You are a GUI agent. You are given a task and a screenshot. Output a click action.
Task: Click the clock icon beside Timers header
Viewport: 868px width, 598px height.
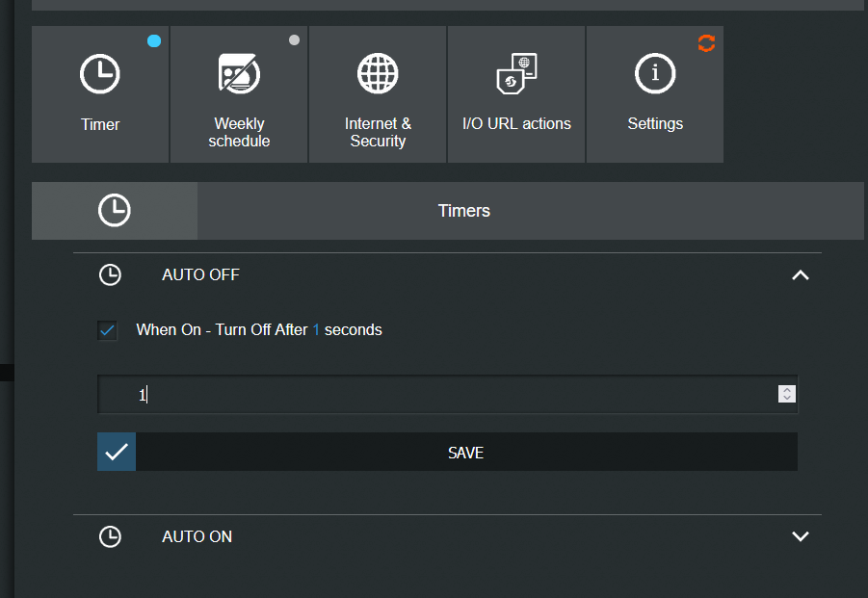(115, 210)
